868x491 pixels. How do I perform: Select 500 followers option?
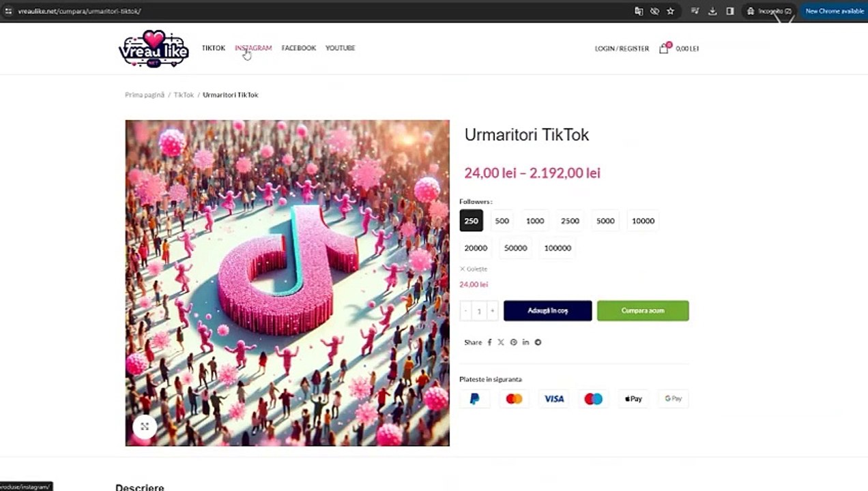(502, 221)
